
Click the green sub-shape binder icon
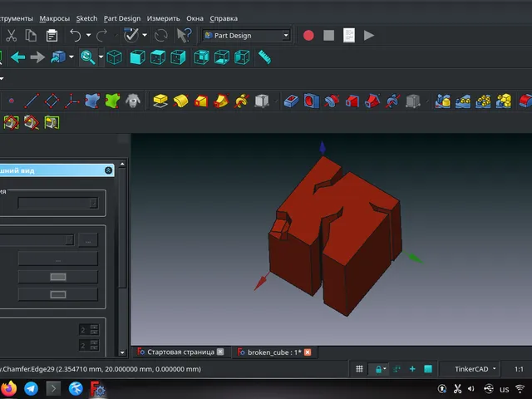113,101
